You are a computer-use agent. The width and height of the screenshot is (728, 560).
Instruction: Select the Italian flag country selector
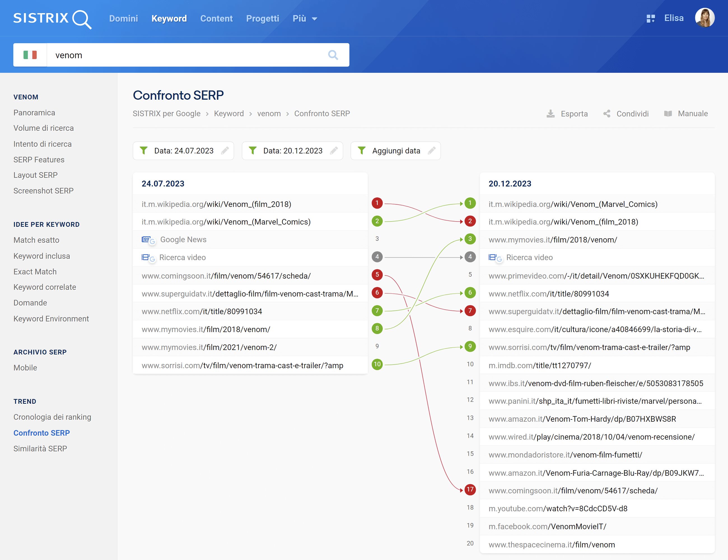pos(30,55)
